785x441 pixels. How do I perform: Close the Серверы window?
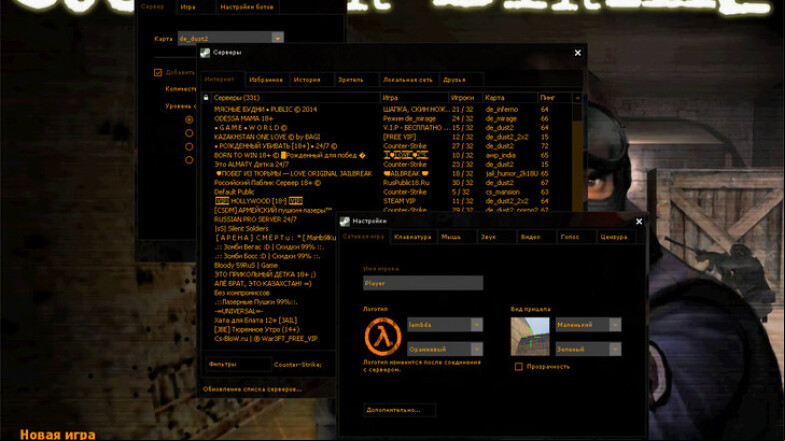578,53
